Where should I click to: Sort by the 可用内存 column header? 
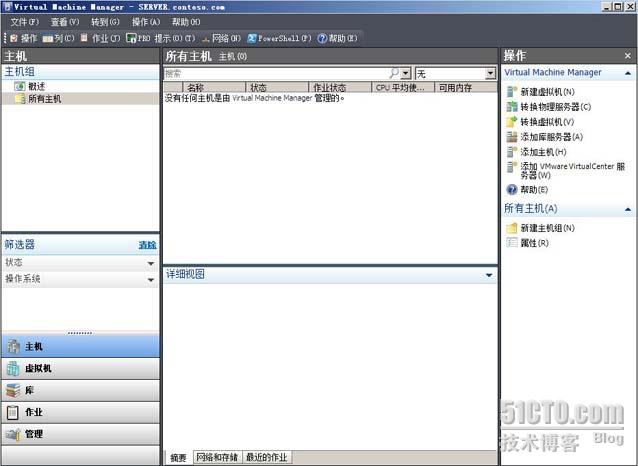465,87
